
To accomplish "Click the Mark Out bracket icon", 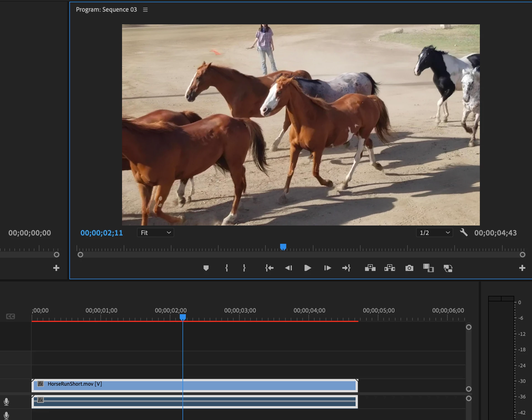I will (x=244, y=268).
